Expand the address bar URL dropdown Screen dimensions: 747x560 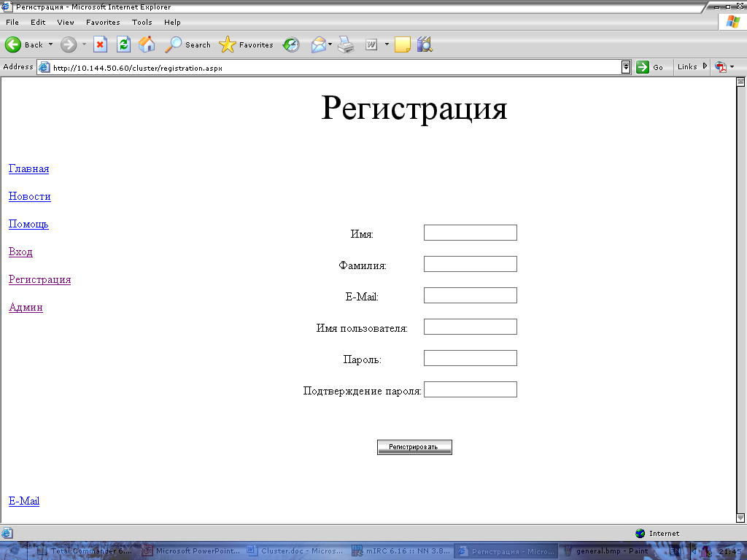click(626, 67)
